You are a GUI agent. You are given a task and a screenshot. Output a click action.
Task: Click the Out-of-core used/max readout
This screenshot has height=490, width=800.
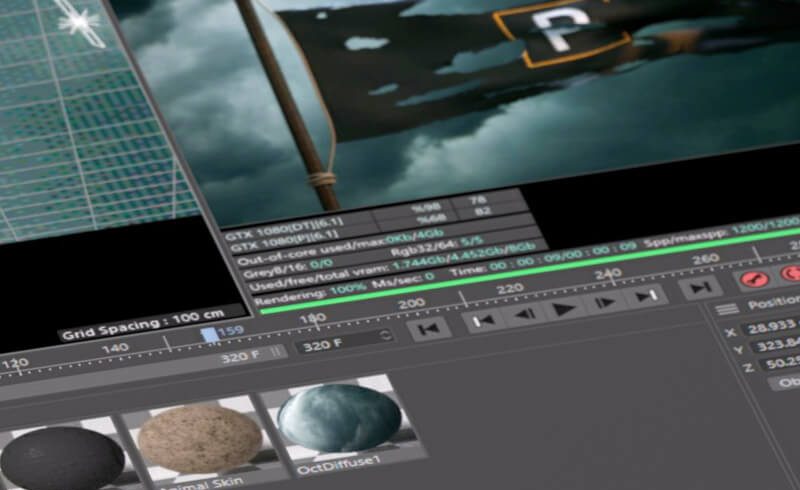pos(341,246)
